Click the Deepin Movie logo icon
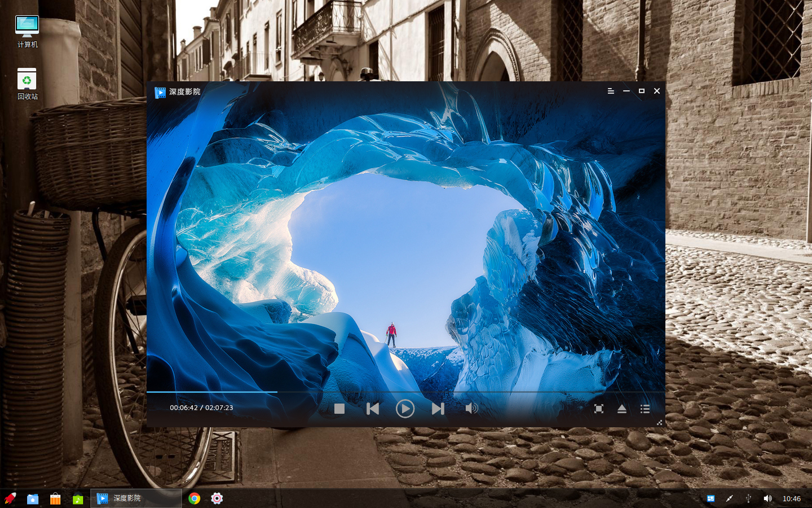The image size is (812, 508). pos(160,92)
